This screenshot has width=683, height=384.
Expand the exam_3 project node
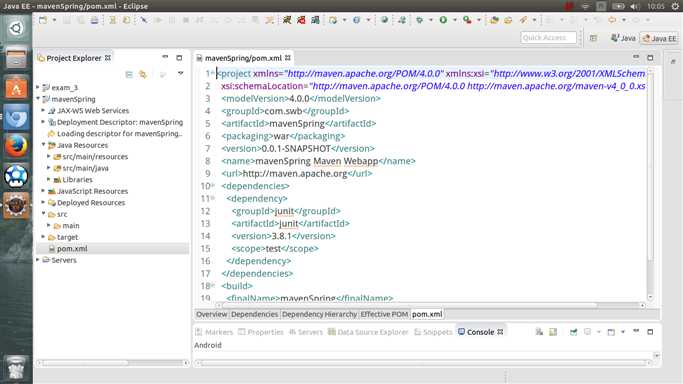click(38, 88)
